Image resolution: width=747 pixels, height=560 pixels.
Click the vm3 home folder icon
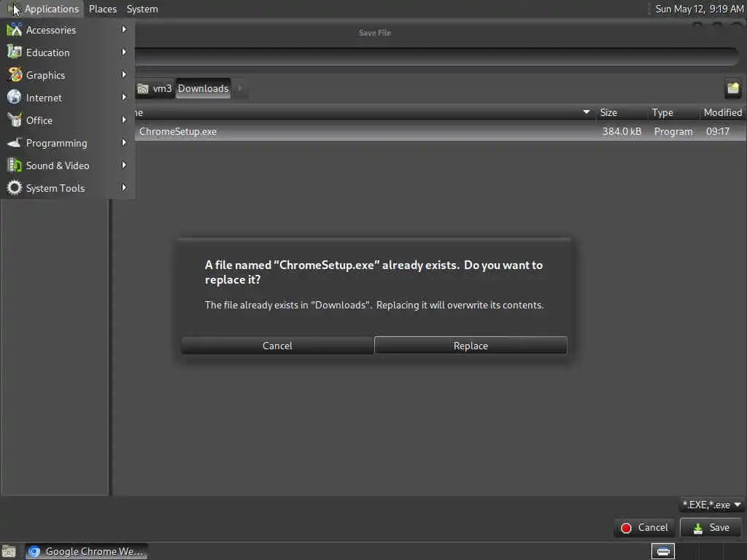[143, 88]
